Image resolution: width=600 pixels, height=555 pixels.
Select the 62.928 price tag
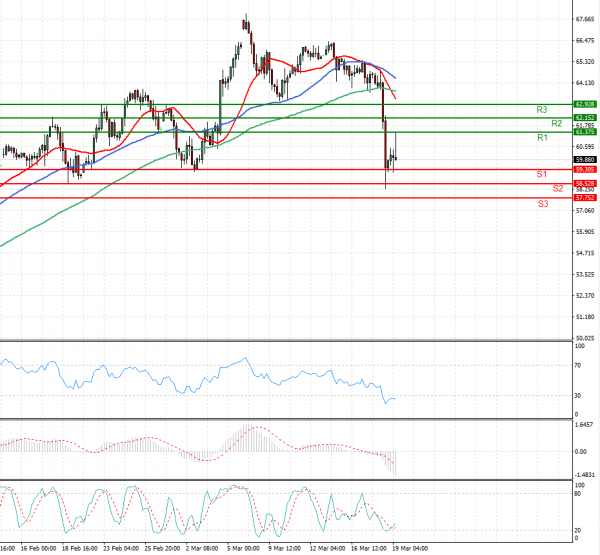[x=585, y=104]
